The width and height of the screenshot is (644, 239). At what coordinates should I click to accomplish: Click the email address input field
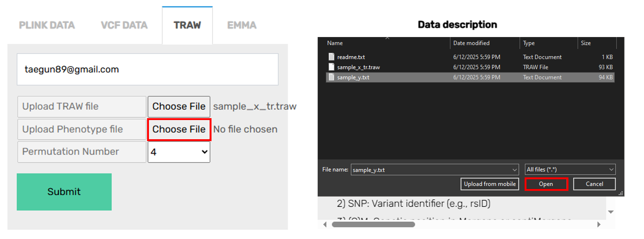pos(148,69)
